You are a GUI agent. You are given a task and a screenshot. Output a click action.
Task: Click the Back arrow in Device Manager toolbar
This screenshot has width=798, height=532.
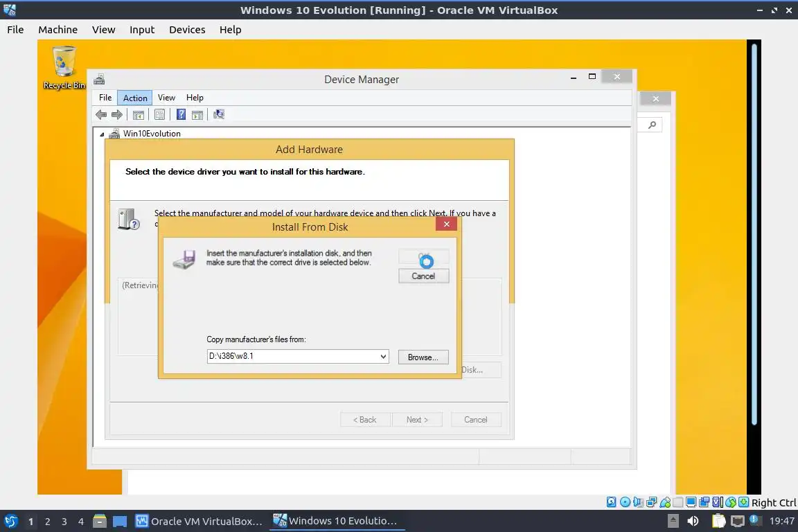[101, 114]
